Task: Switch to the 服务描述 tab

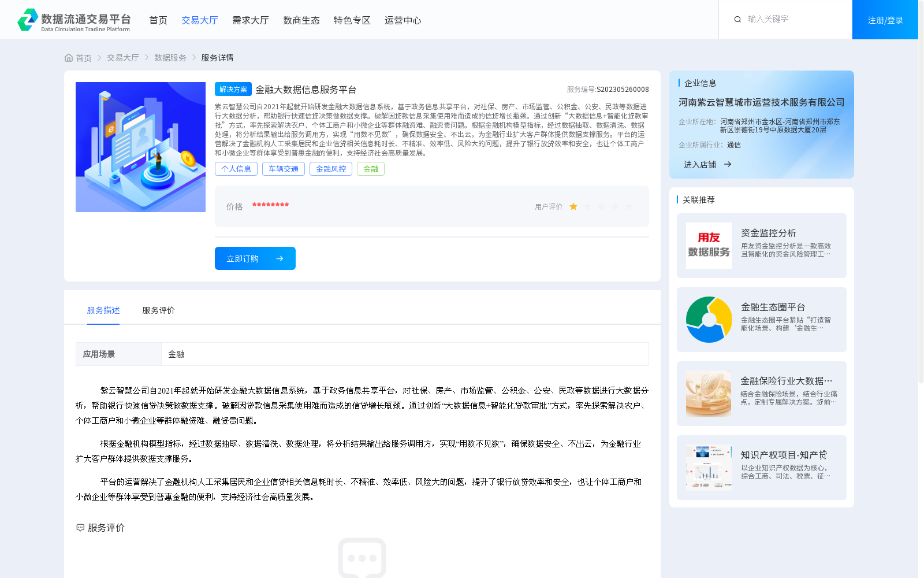Action: point(103,310)
